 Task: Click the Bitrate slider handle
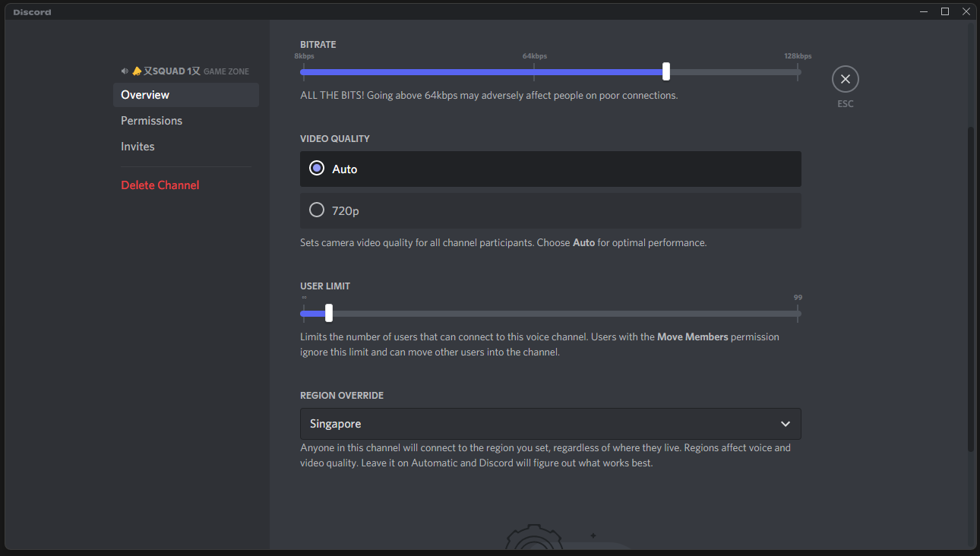666,71
